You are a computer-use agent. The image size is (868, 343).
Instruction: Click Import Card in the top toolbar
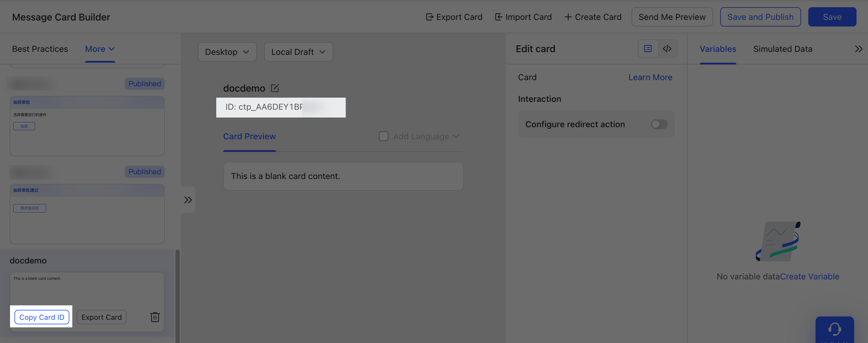(x=523, y=17)
